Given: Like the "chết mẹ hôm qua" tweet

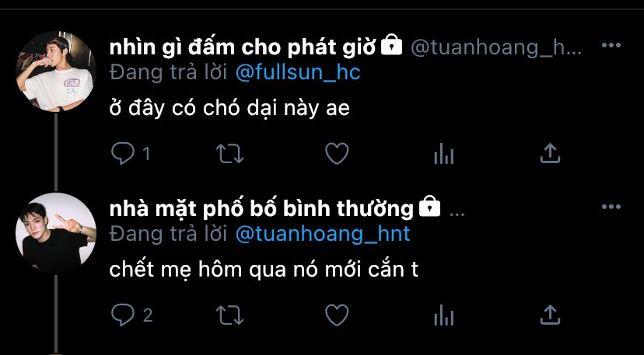Looking at the screenshot, I should [337, 315].
